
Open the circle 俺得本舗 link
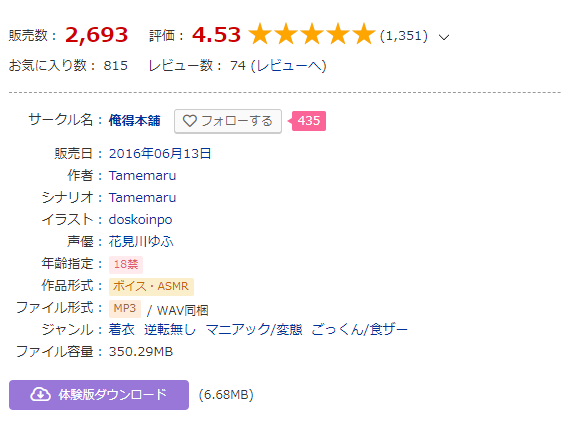[135, 121]
